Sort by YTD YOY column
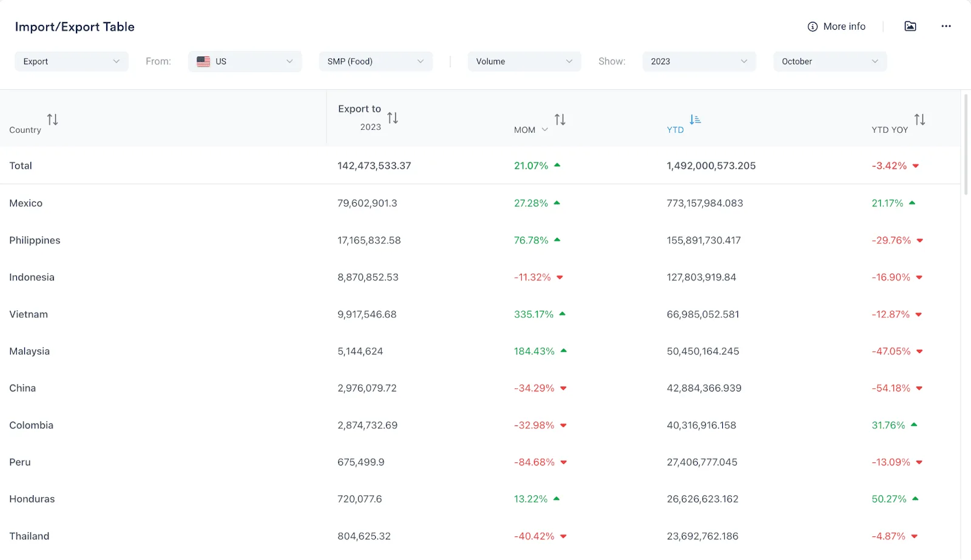This screenshot has width=971, height=560. pos(920,120)
